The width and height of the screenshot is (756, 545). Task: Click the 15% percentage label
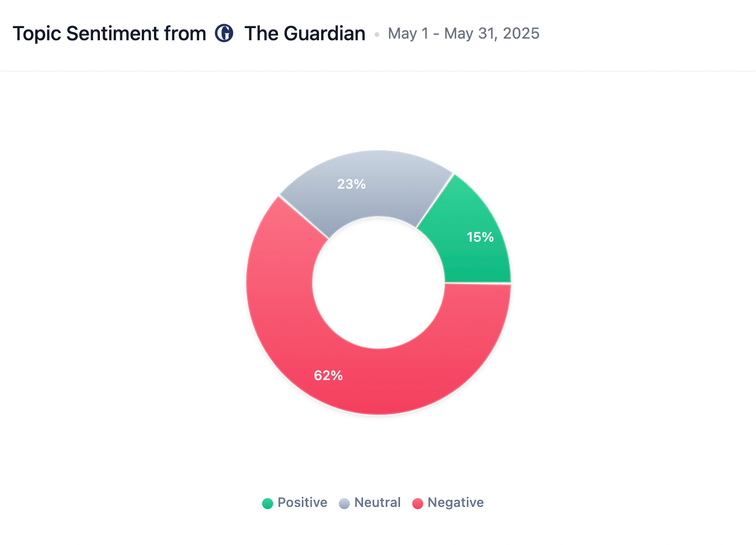(x=480, y=237)
